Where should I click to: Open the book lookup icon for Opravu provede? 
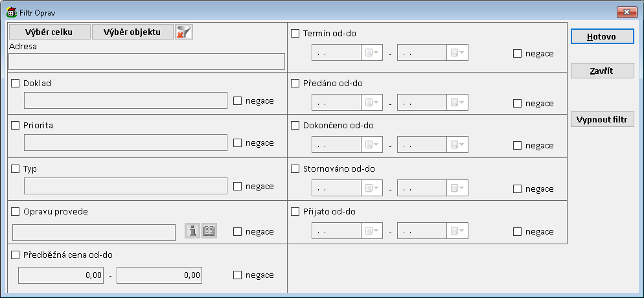tap(209, 231)
